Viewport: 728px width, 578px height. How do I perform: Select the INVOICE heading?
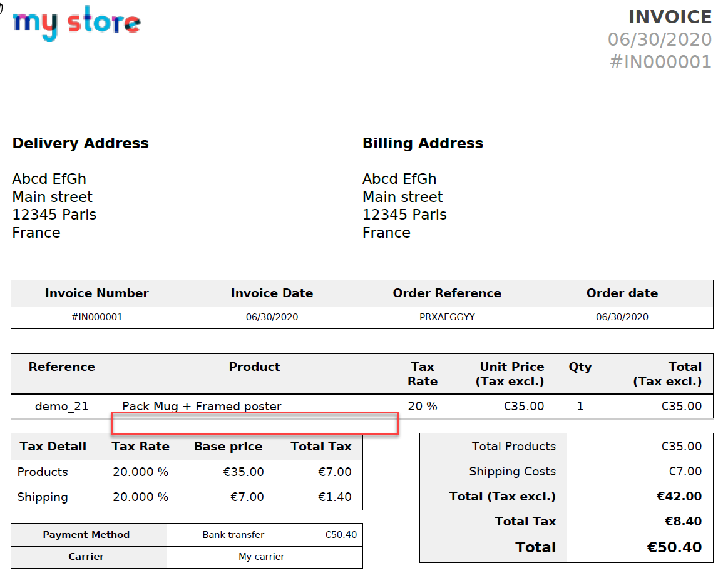point(670,17)
